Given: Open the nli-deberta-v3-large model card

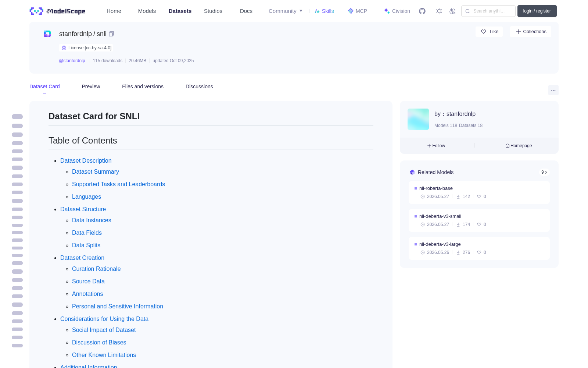Looking at the screenshot, I should pos(479,248).
